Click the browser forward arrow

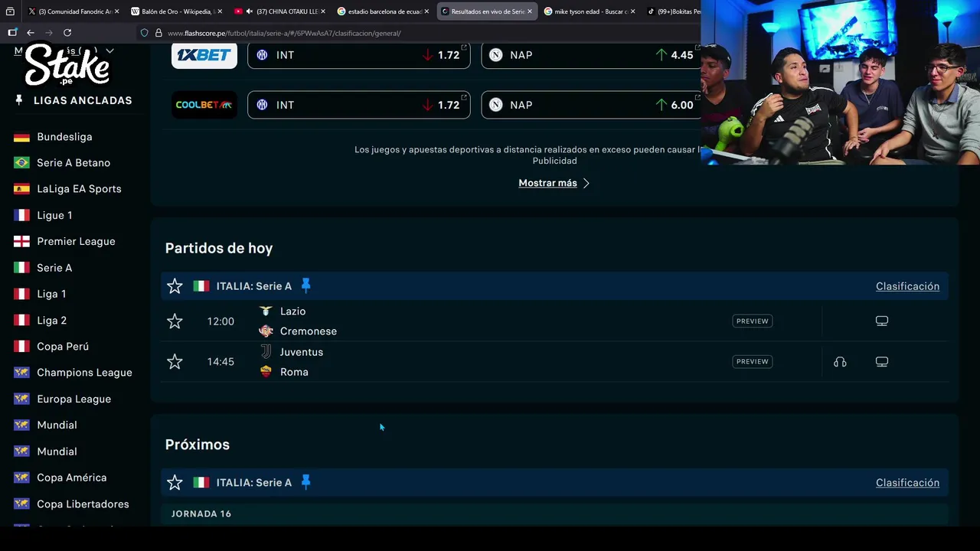[x=49, y=33]
